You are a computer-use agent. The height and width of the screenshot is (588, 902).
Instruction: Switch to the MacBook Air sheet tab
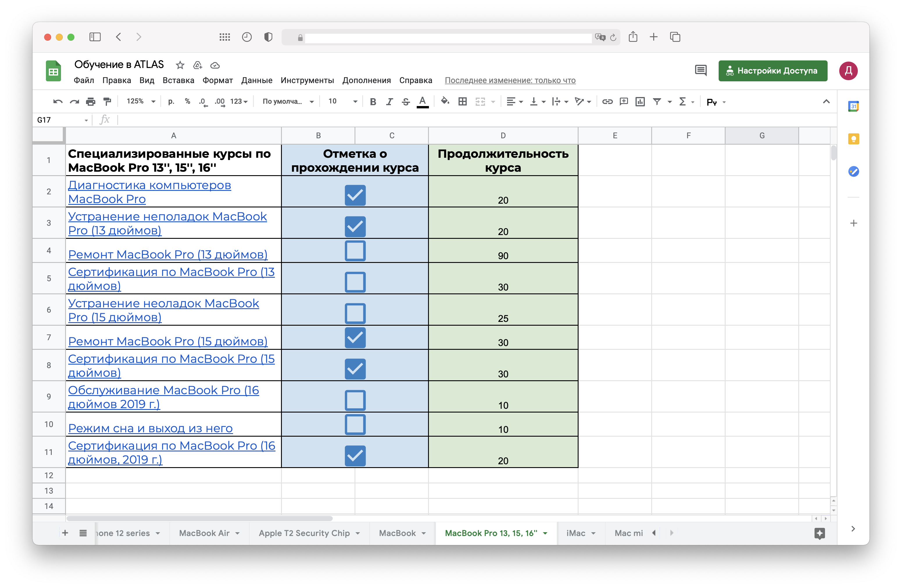tap(204, 533)
